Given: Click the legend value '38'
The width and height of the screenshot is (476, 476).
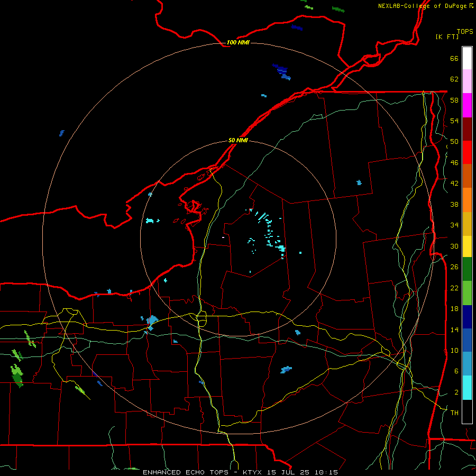Looking at the screenshot, I should click(x=454, y=205).
